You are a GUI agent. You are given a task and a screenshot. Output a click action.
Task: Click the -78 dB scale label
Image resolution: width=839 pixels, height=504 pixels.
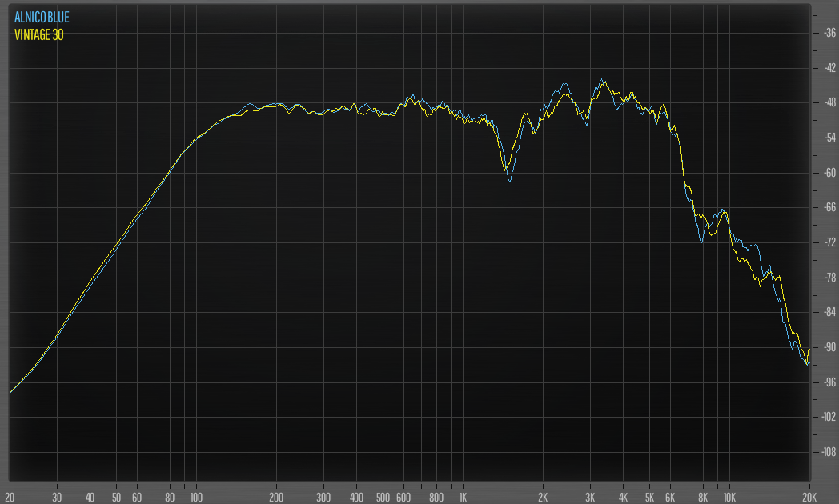[x=829, y=278]
